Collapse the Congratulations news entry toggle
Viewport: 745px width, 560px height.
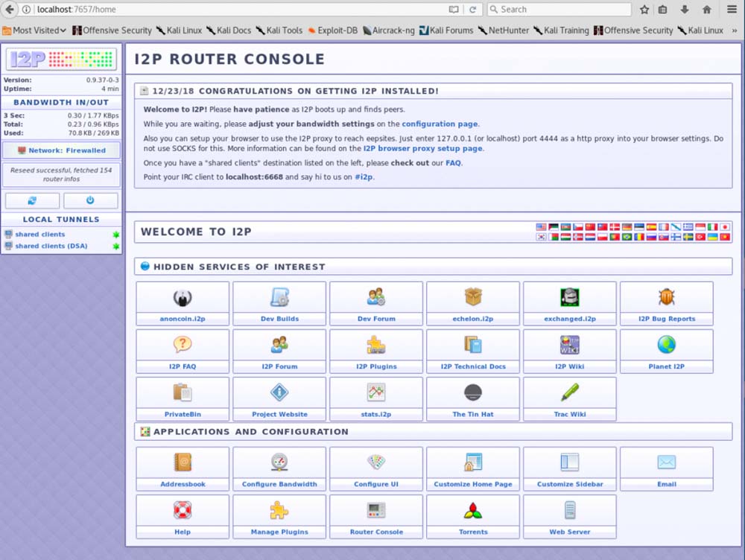144,91
